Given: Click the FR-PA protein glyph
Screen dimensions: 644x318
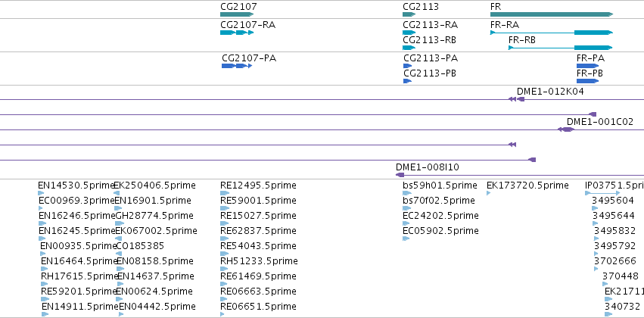Looking at the screenshot, I should coord(588,66).
